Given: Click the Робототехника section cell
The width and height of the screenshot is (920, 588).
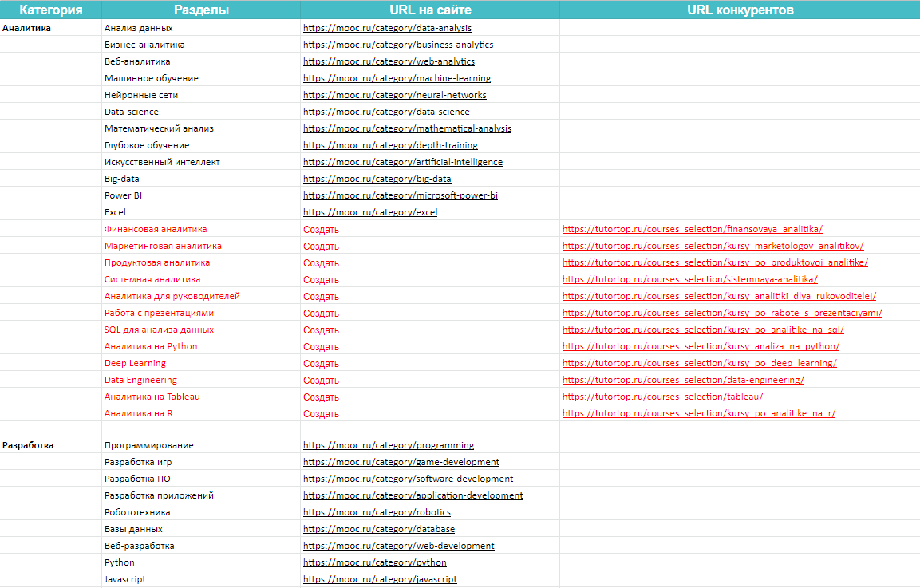Looking at the screenshot, I should [137, 512].
